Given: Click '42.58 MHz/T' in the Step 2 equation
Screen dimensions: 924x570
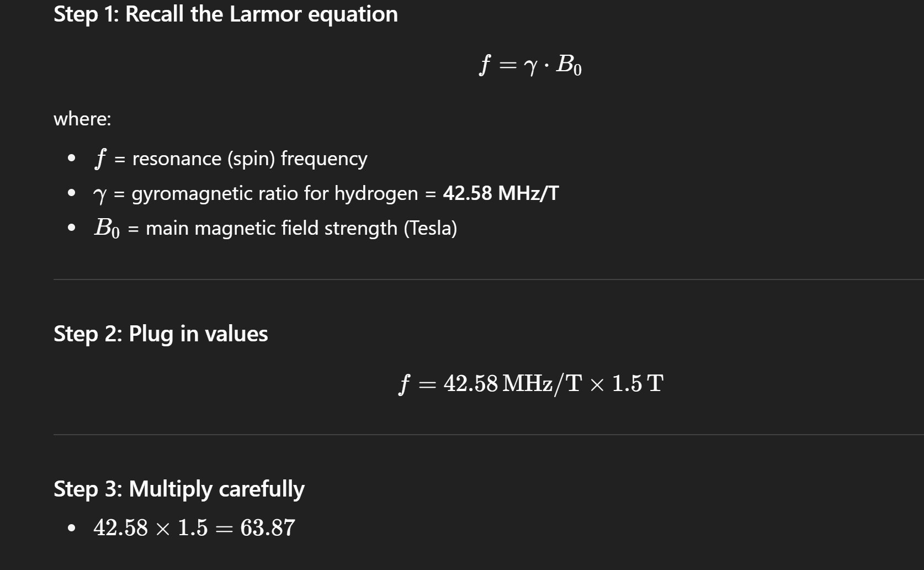Looking at the screenshot, I should [513, 383].
